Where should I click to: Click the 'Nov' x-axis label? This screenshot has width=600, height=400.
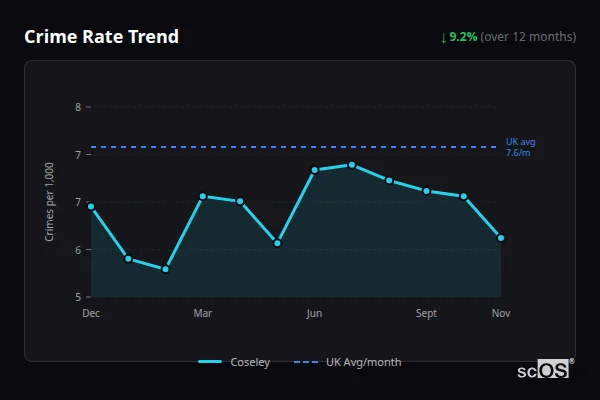click(x=501, y=313)
